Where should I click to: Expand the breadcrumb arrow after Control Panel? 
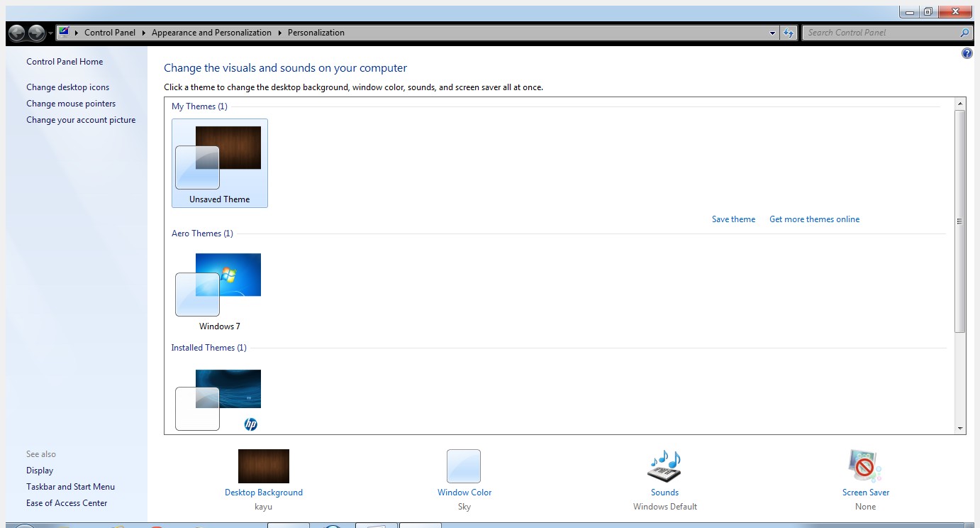(143, 32)
